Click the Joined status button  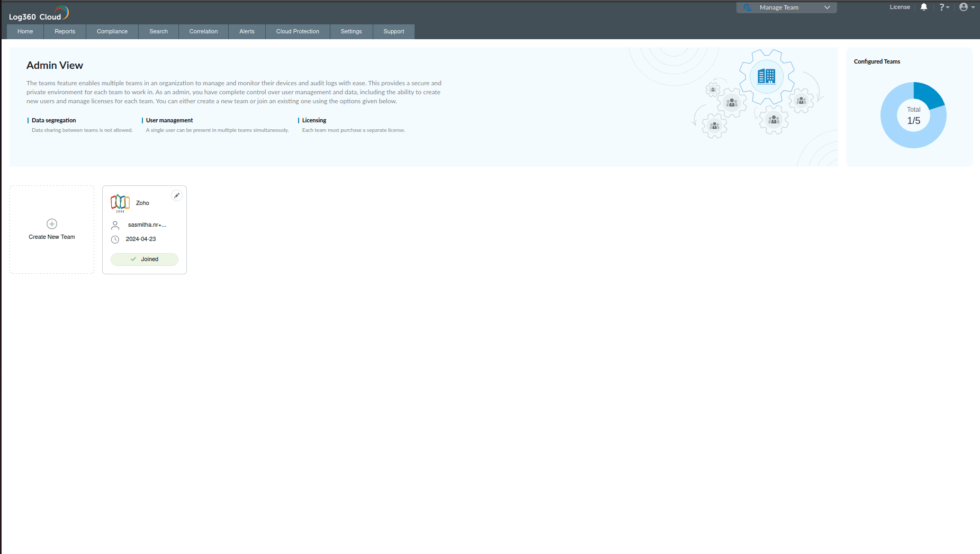[x=145, y=260]
